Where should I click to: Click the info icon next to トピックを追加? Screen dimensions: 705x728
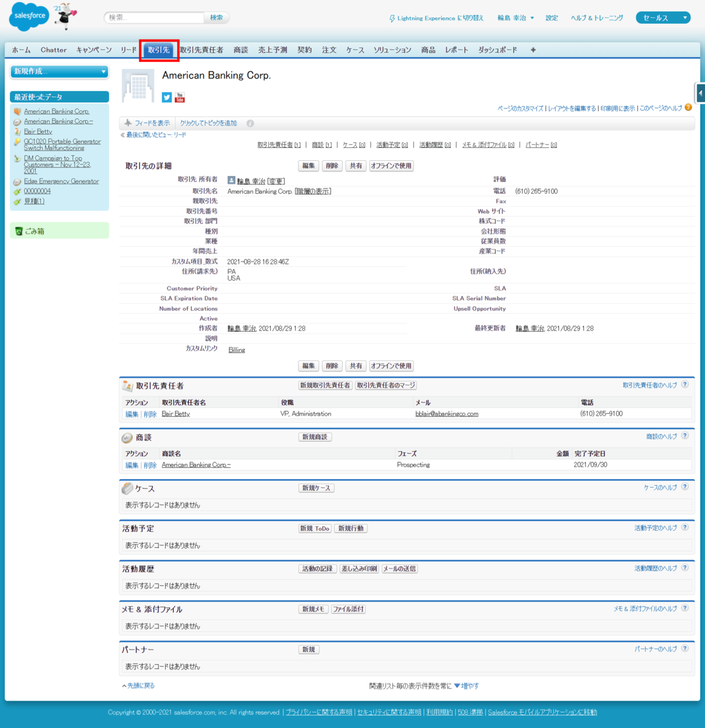pos(250,123)
